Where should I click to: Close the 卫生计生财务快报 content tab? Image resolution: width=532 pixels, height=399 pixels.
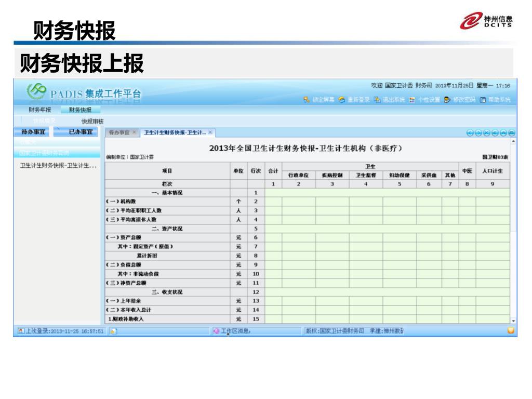[210, 132]
